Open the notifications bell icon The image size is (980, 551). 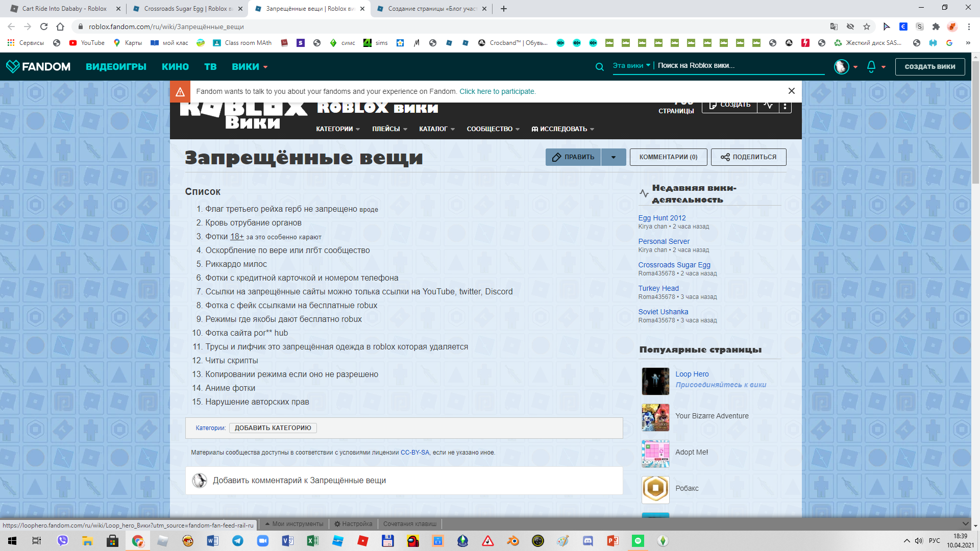point(871,66)
